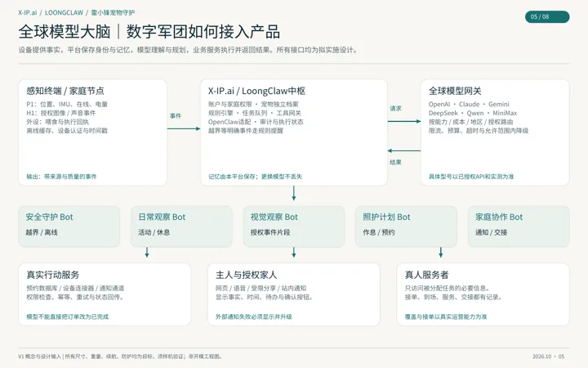Viewport: 588px width, 368px height.
Task: Click '越界 / 离线' under 安全守护 Bot
Action: [x=42, y=232]
